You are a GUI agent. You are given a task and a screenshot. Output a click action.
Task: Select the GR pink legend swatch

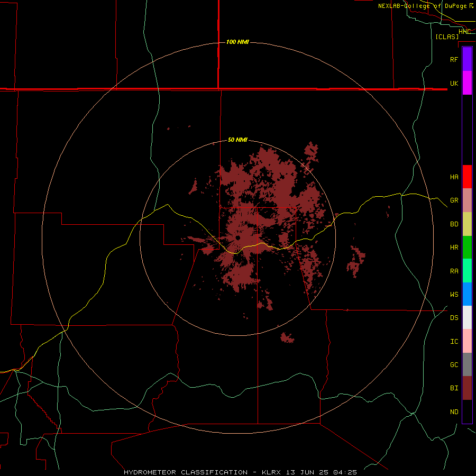click(467, 200)
